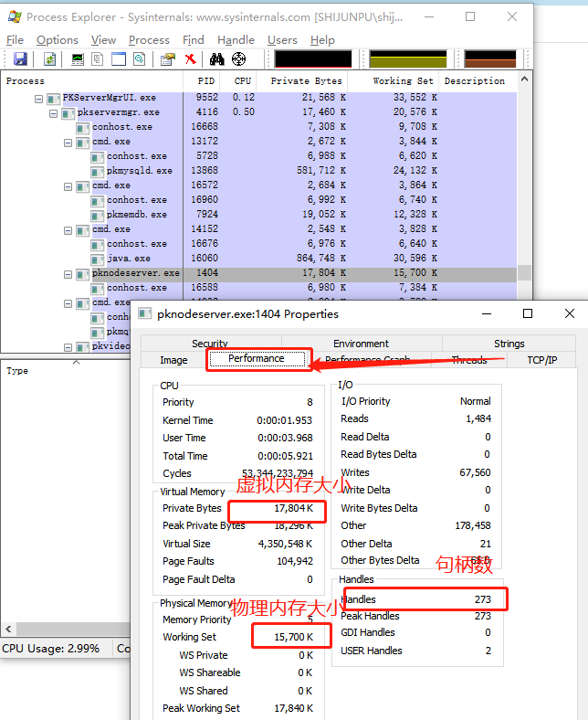The height and width of the screenshot is (720, 588).
Task: Click the PKServerMgrUI.exe process icon
Action: [x=53, y=99]
